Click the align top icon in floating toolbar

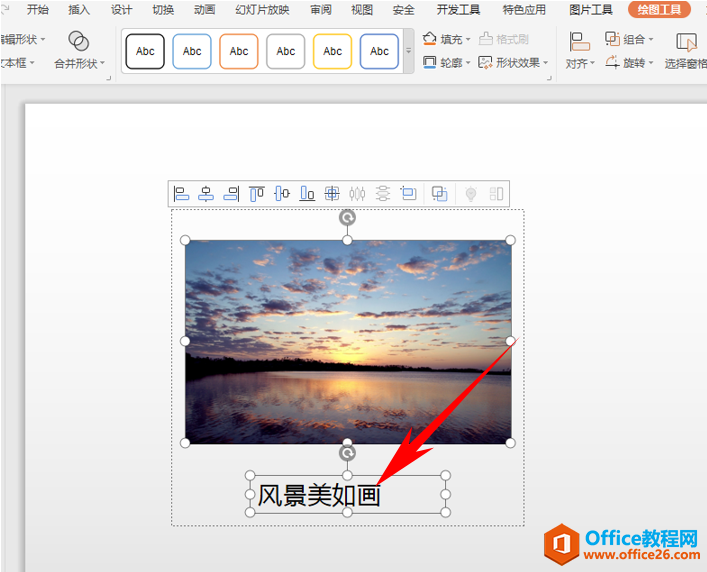click(257, 194)
